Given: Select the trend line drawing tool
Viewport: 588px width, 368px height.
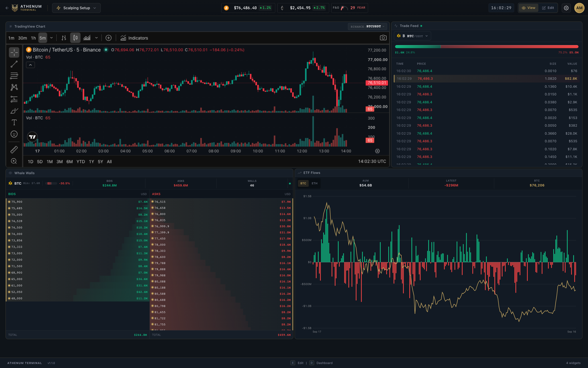Looking at the screenshot, I should (x=14, y=64).
